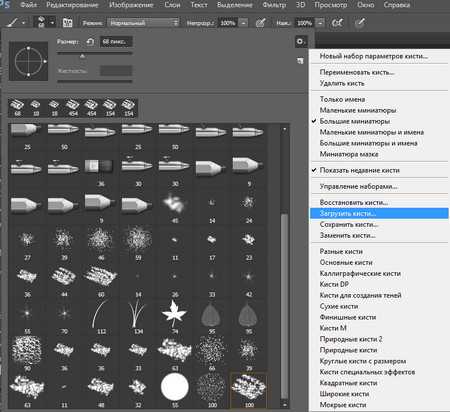
Task: Toggle pressure for size icon
Action: tap(360, 23)
